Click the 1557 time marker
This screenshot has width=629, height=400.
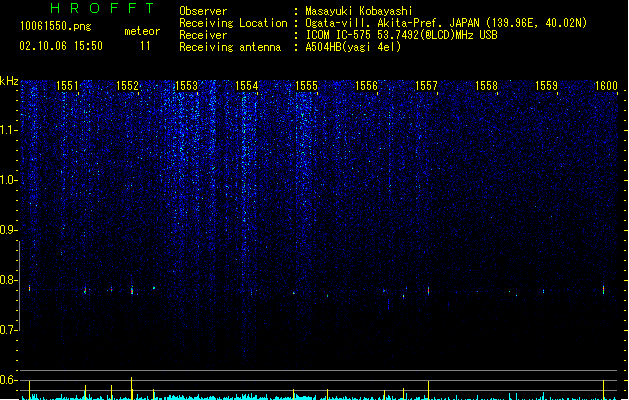426,86
